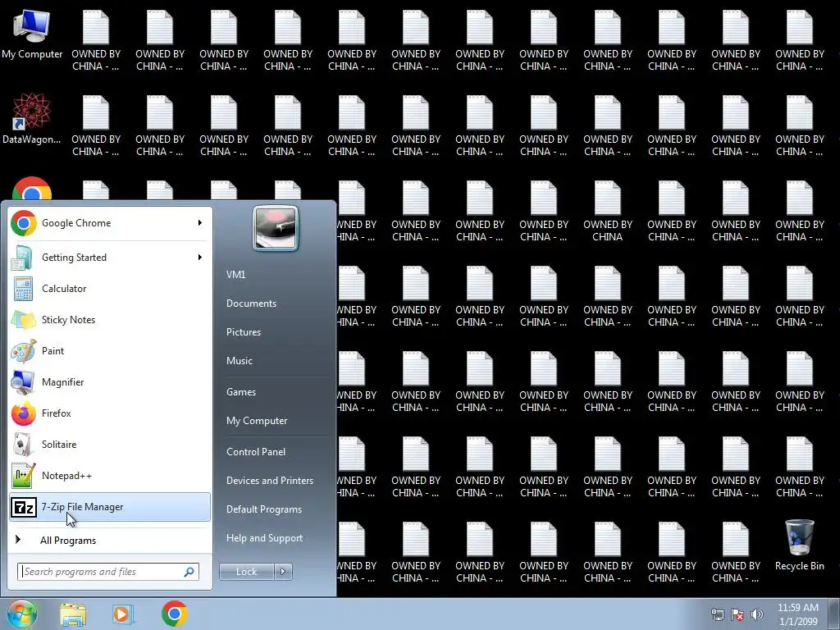840x630 pixels.
Task: Click the Start orb button on taskbar
Action: (21, 614)
